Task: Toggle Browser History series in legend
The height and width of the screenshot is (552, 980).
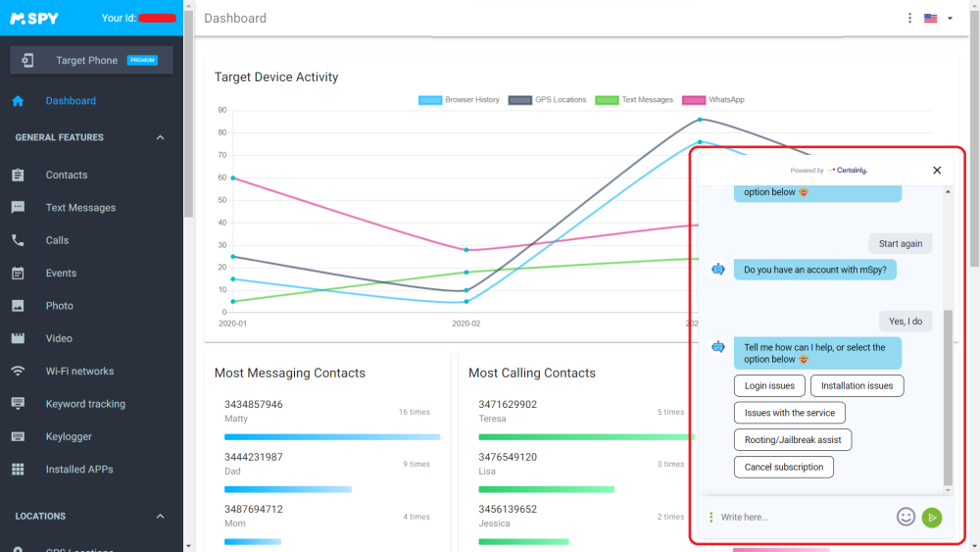Action: coord(459,100)
